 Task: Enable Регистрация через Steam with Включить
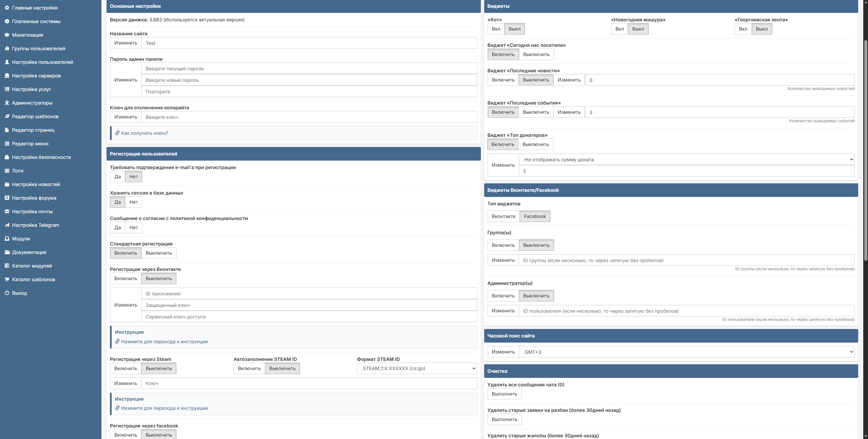tap(126, 368)
